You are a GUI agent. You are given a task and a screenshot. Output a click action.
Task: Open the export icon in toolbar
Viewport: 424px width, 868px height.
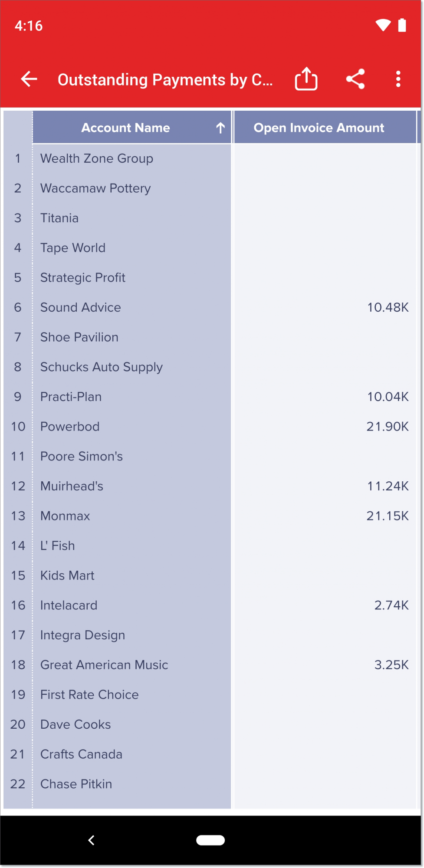306,79
